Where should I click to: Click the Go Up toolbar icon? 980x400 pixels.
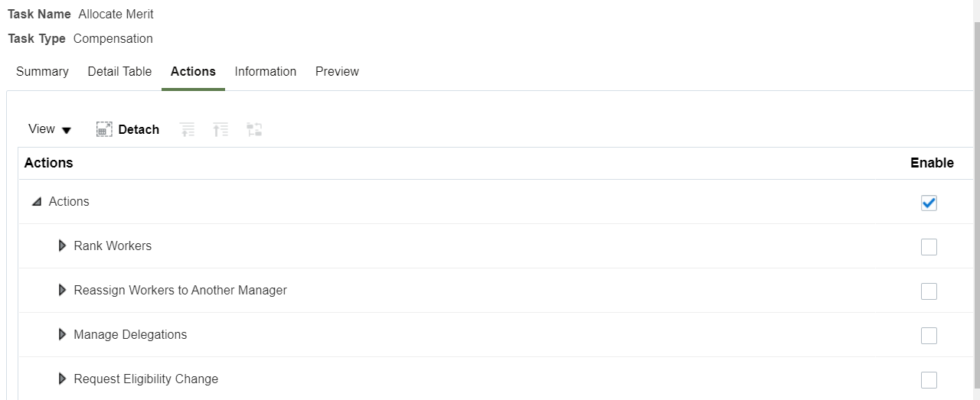(x=187, y=130)
